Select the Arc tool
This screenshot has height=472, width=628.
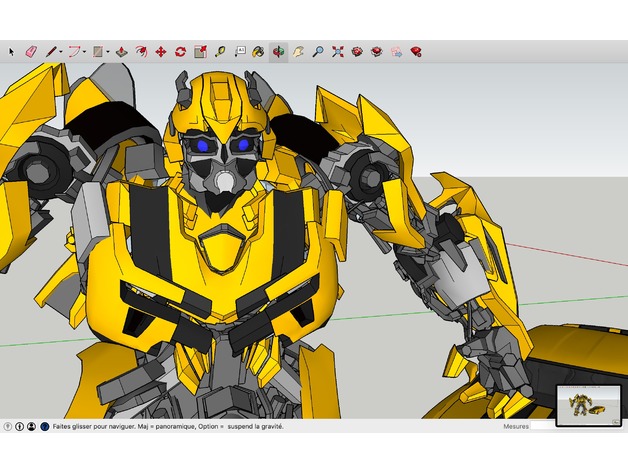pos(74,52)
